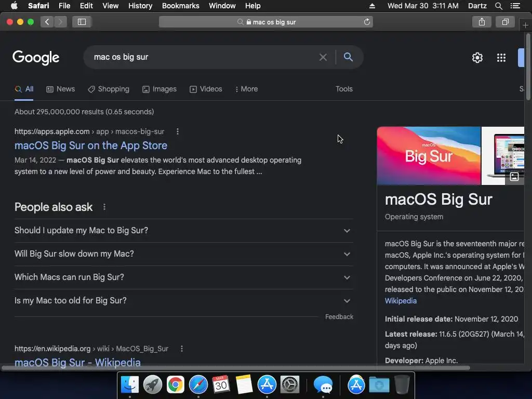This screenshot has width=532, height=399.
Task: Open 'macOS Big Sur - Wikipedia' result
Action: pos(77,362)
